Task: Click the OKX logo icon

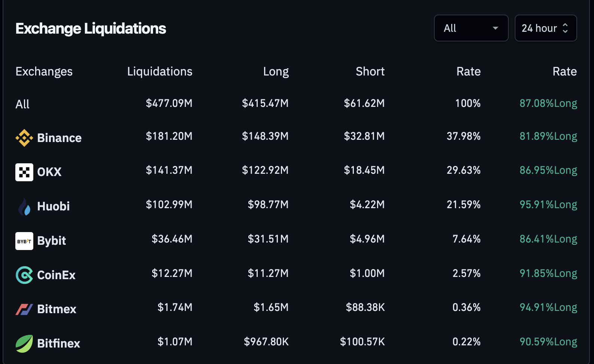Action: pyautogui.click(x=24, y=172)
